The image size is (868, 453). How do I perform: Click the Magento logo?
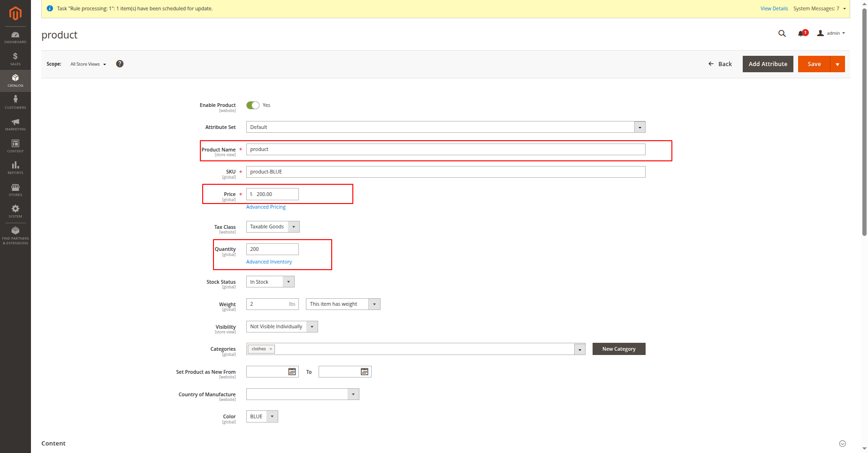click(15, 13)
